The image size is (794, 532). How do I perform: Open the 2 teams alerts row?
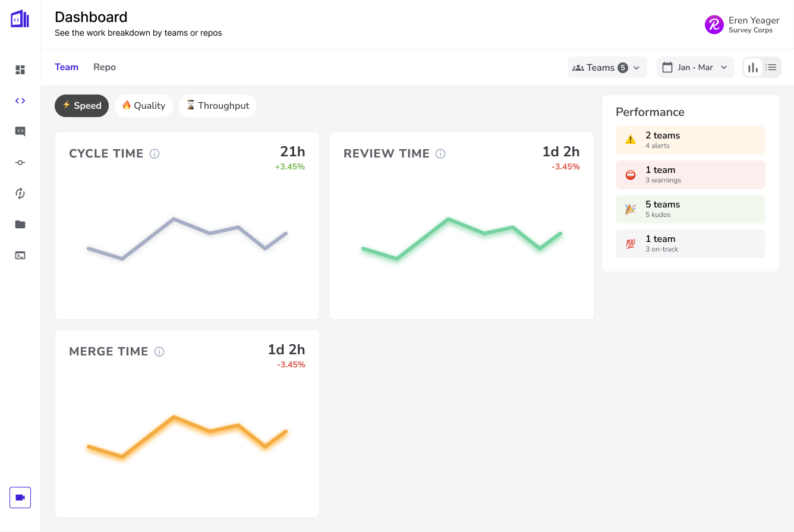click(690, 140)
